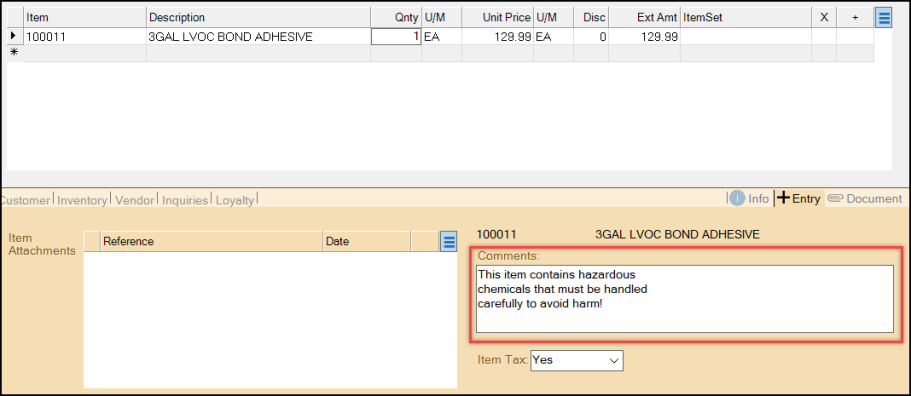
Task: Click the empty Item cell in new row
Action: 85,53
